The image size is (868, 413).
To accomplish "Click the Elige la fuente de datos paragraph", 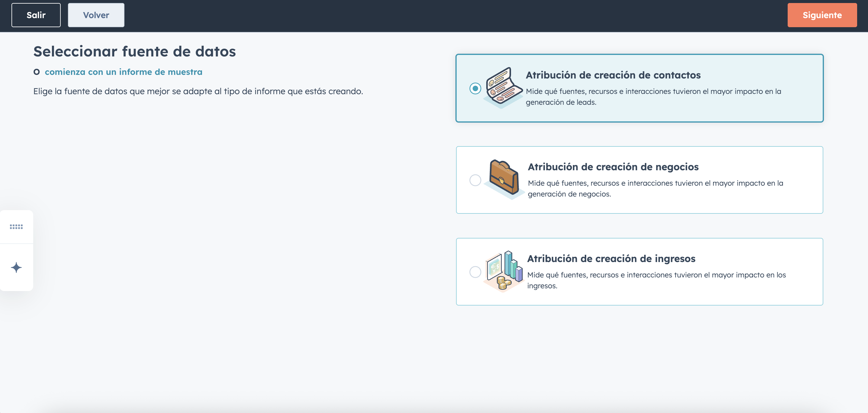I will tap(198, 91).
